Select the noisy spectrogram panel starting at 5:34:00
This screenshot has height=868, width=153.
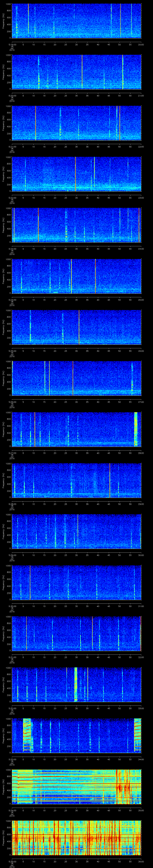77,787
